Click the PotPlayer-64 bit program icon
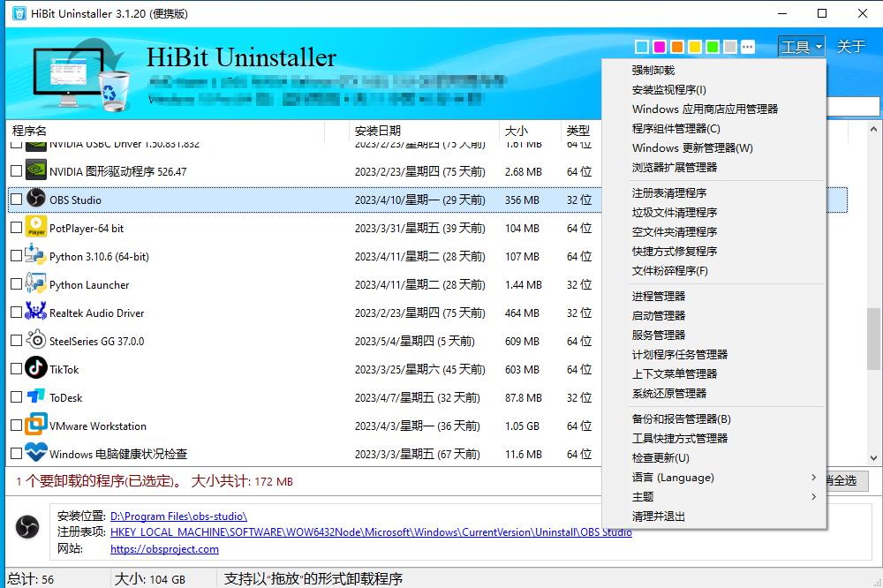883x588 pixels. [x=34, y=228]
